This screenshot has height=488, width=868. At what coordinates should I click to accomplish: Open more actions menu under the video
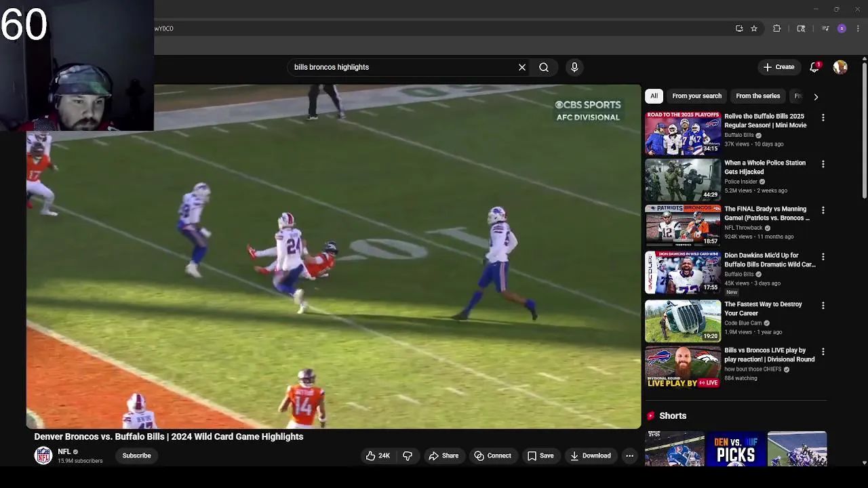click(x=629, y=455)
